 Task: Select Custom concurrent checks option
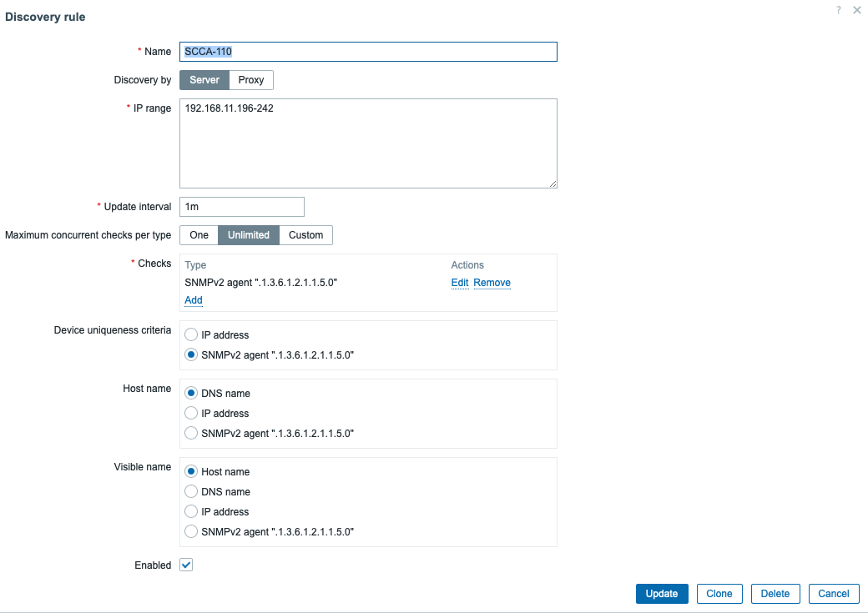pyautogui.click(x=305, y=235)
